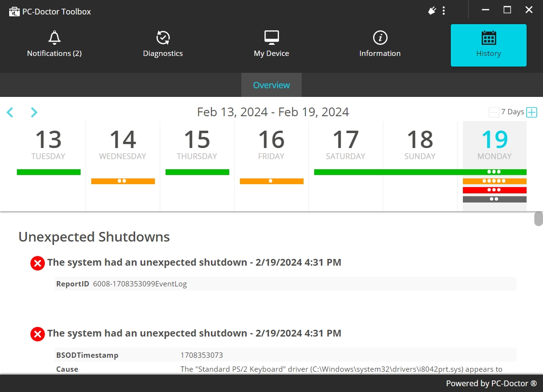Click the Cause row driver description text
543x392 pixels.
click(341, 369)
